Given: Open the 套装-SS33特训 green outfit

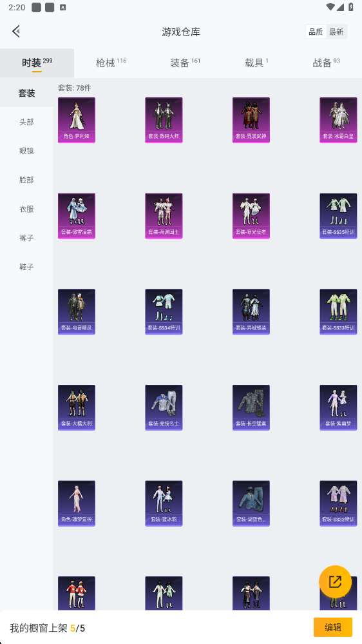Looking at the screenshot, I should [x=338, y=312].
